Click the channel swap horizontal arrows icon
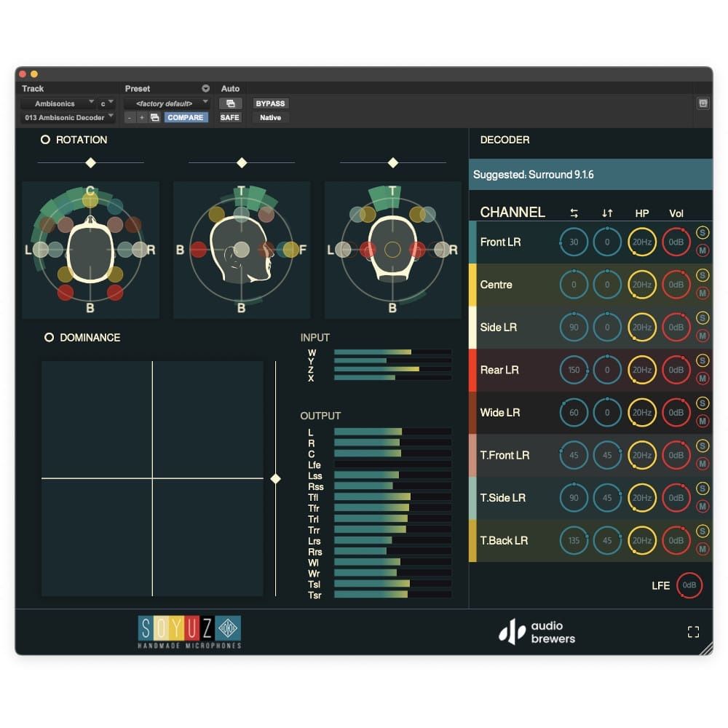Screen dimensions: 728x728 coord(574,213)
